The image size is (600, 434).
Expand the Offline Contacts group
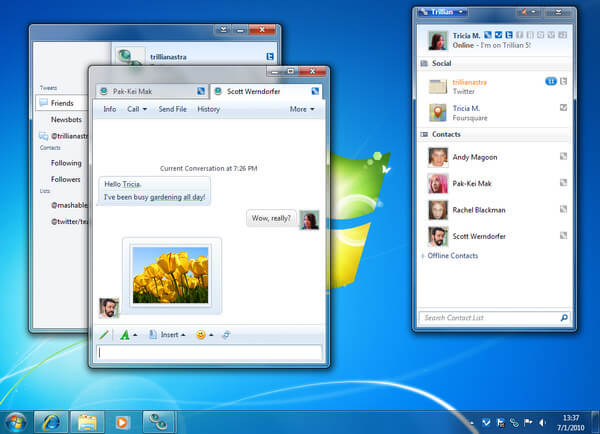click(450, 256)
